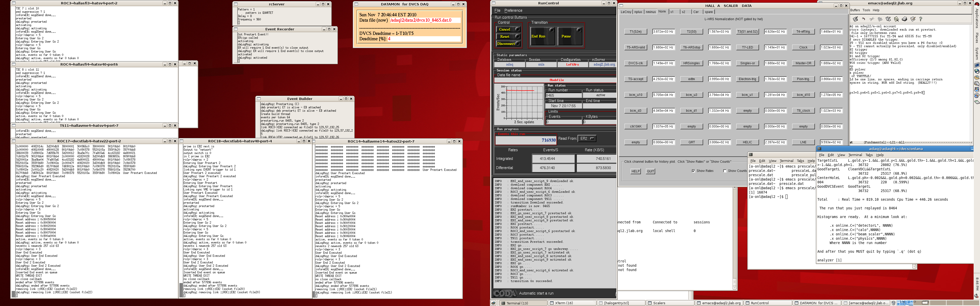Click the Run number field showing 8465

tap(564, 95)
